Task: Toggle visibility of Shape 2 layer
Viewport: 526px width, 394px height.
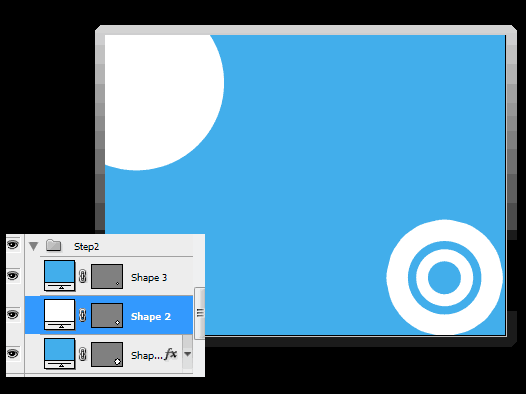Action: (13, 315)
